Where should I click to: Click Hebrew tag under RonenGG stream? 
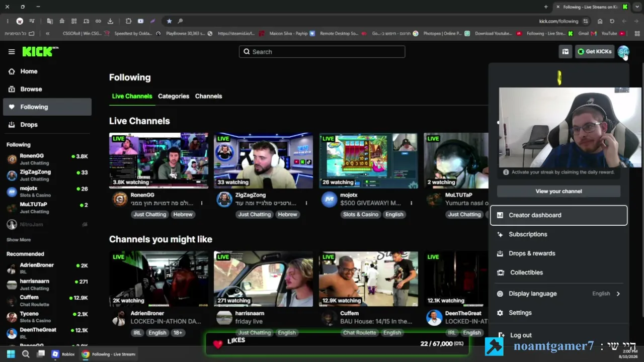(183, 214)
